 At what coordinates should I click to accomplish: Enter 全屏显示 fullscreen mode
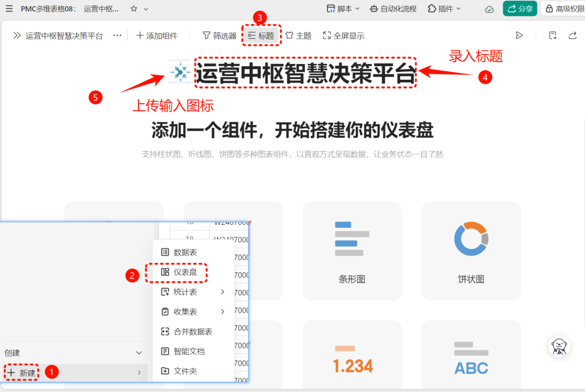[343, 36]
